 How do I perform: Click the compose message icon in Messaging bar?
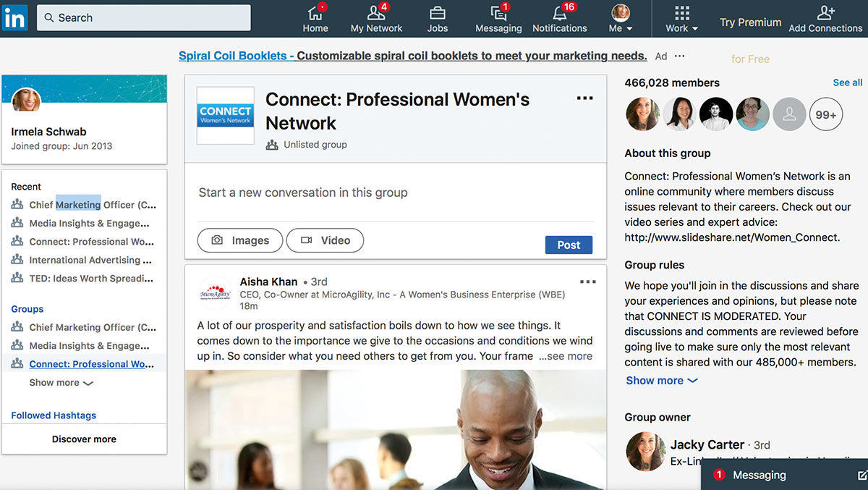coord(861,476)
